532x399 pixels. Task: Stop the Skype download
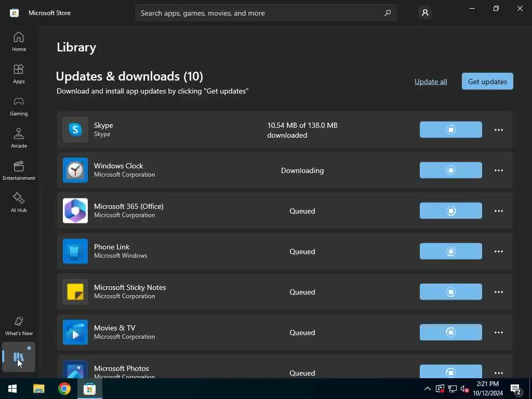450,129
